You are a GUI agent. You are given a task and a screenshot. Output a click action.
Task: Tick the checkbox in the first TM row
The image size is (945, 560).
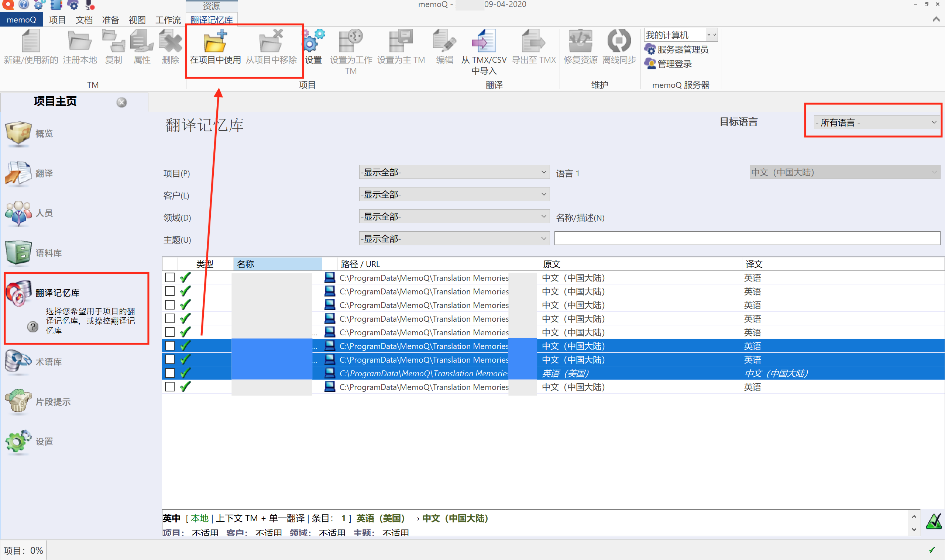click(x=170, y=277)
